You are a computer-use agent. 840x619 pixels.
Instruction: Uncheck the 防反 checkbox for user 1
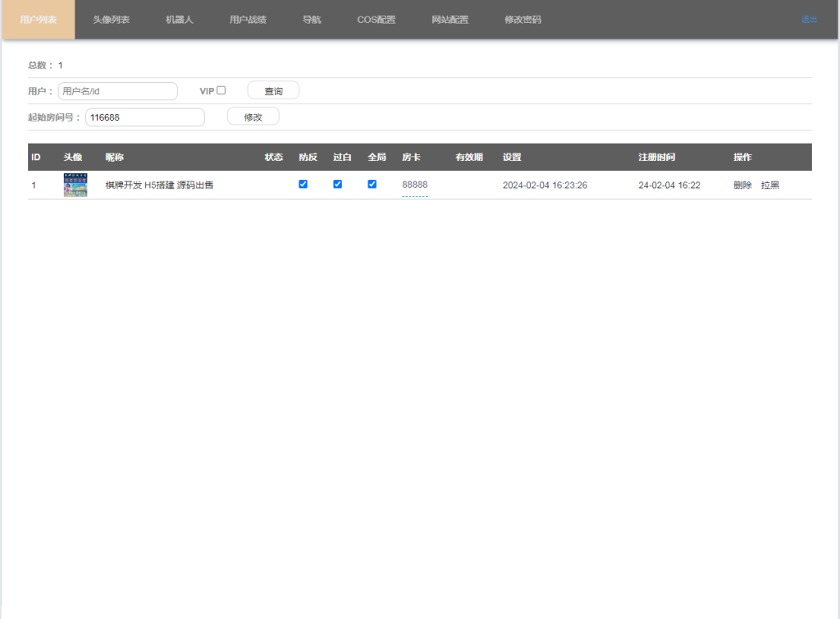303,185
